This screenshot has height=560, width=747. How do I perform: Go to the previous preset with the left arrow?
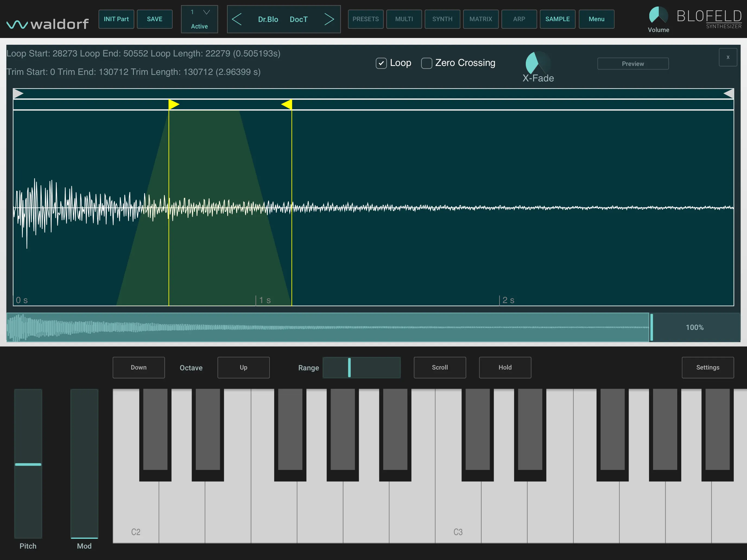[x=238, y=19]
